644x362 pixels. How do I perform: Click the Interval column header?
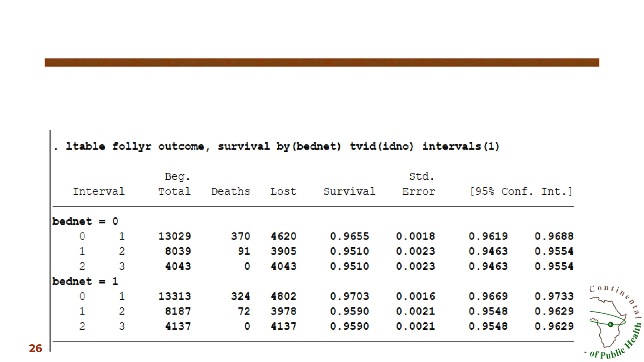coord(99,191)
